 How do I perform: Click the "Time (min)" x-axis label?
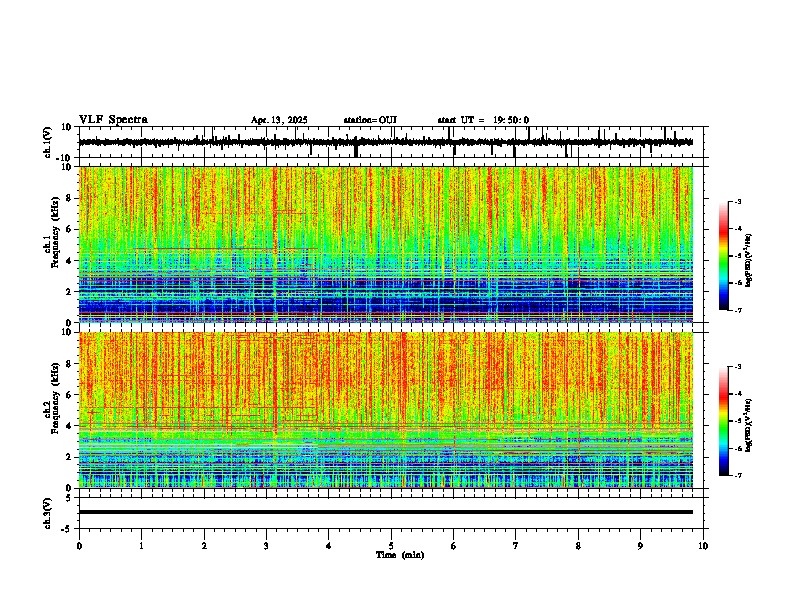400,555
